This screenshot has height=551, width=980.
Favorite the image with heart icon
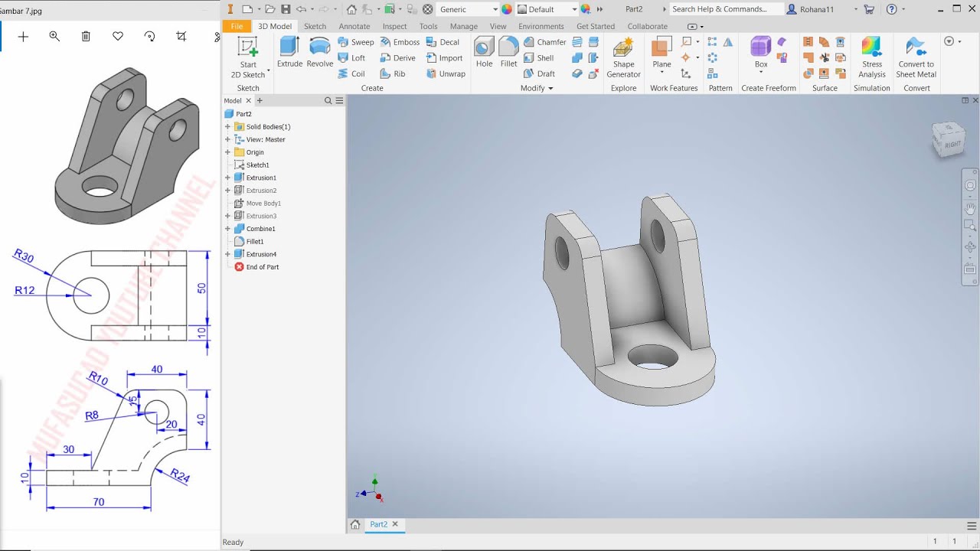point(118,36)
